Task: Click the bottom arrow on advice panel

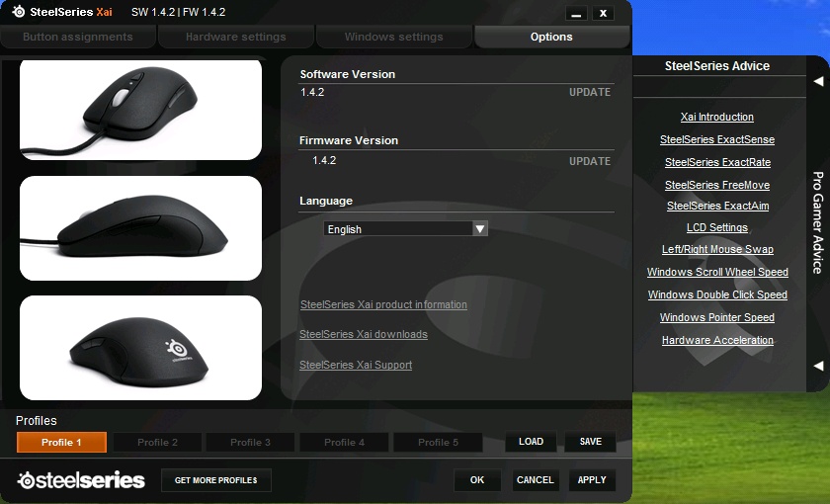Action: 818,366
